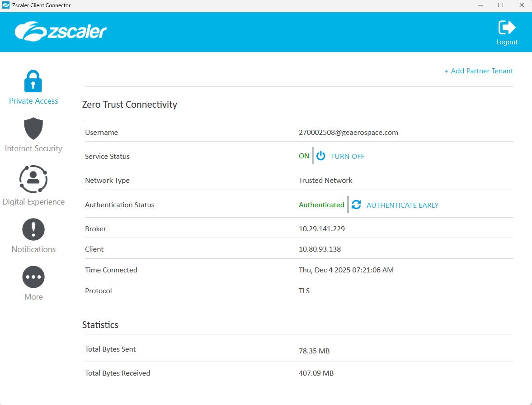
Task: Select the Digital Experience user icon
Action: point(33,179)
